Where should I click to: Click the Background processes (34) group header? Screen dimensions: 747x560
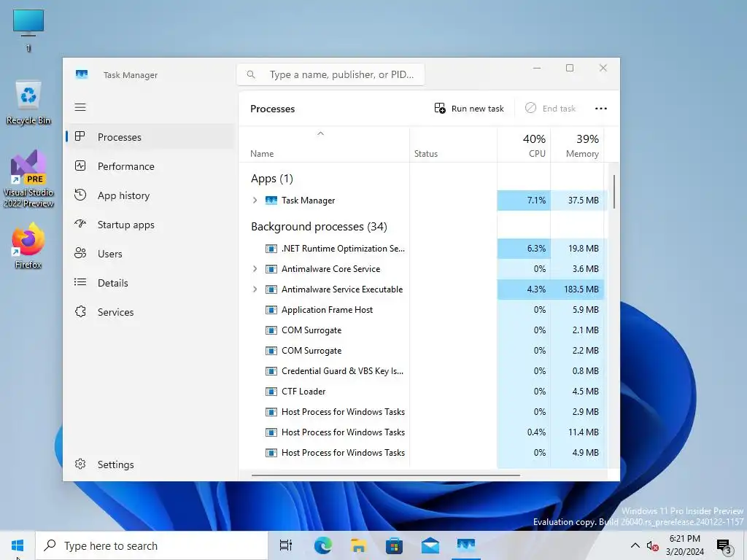click(x=319, y=227)
